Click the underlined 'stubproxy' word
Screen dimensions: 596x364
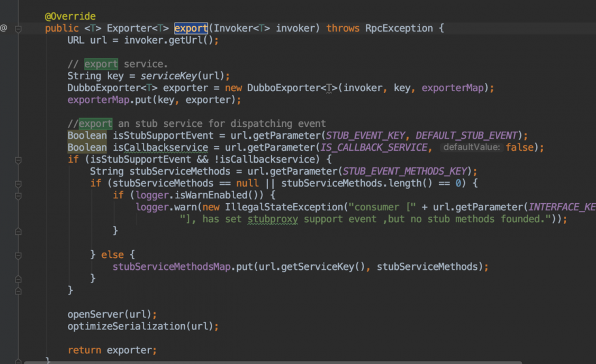(272, 219)
